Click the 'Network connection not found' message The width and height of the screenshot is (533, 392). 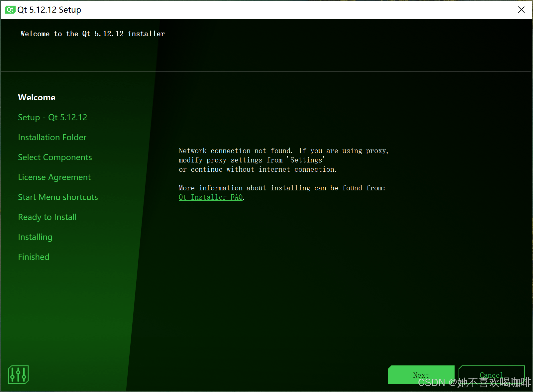pos(283,160)
